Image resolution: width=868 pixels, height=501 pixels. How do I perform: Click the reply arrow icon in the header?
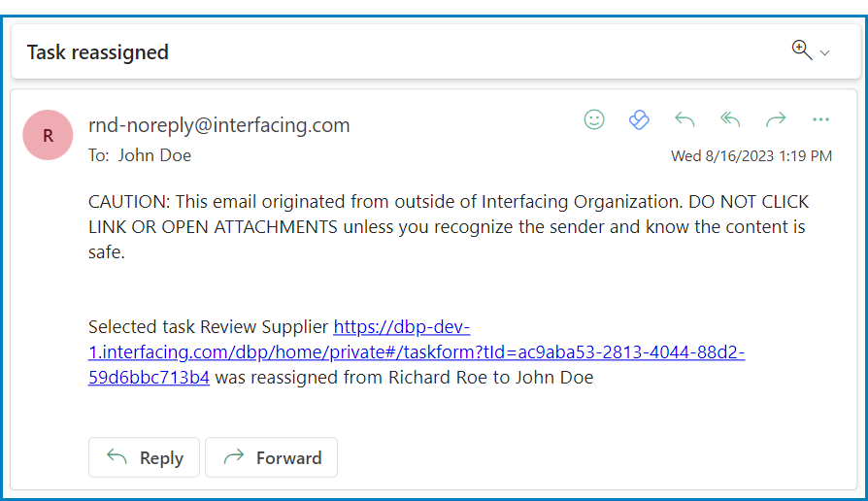[x=684, y=119]
